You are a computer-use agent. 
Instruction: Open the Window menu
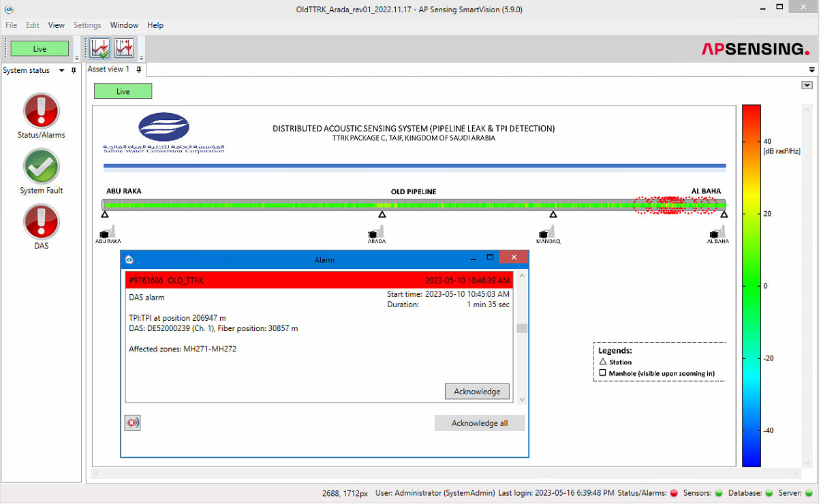coord(124,25)
